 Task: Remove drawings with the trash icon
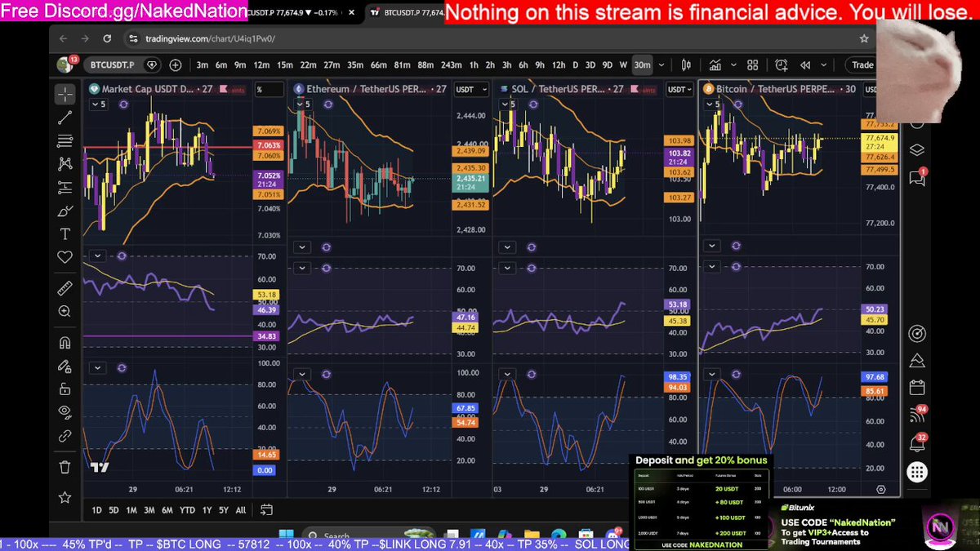[65, 467]
